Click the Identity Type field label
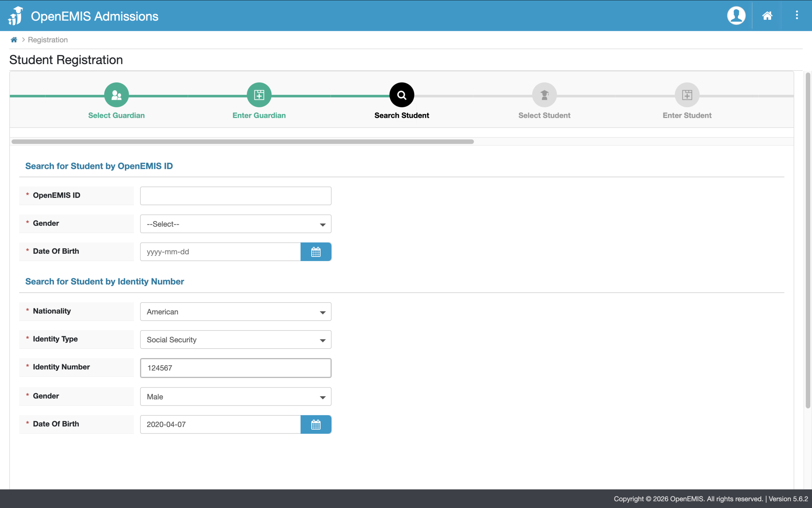Viewport: 812px width, 508px height. click(56, 339)
